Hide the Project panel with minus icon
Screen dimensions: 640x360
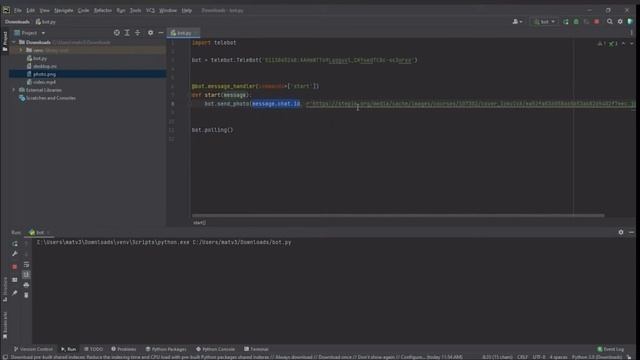(161, 33)
